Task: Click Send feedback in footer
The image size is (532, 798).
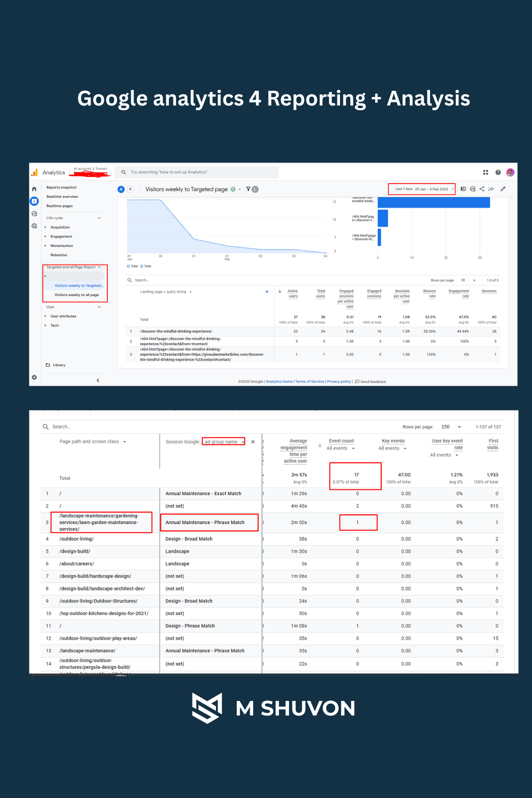Action: (371, 381)
